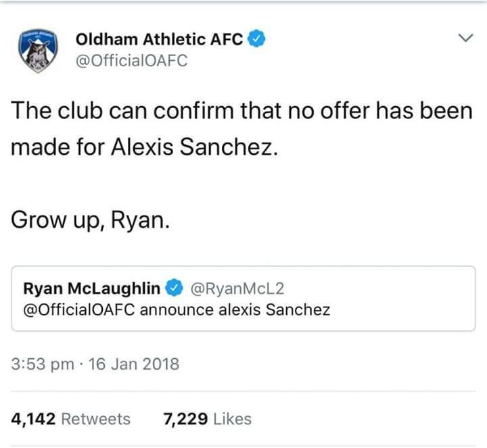Click the 7,229 like count number

(x=186, y=419)
